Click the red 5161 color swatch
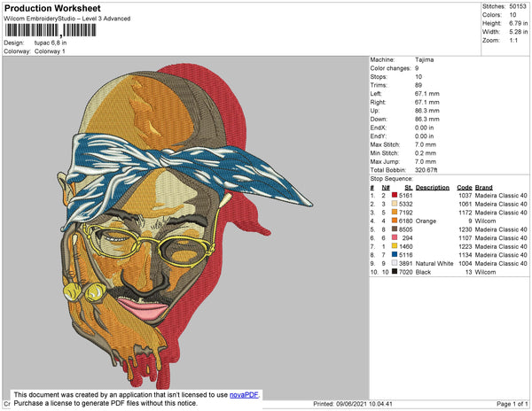This screenshot has width=532, height=411. point(395,195)
